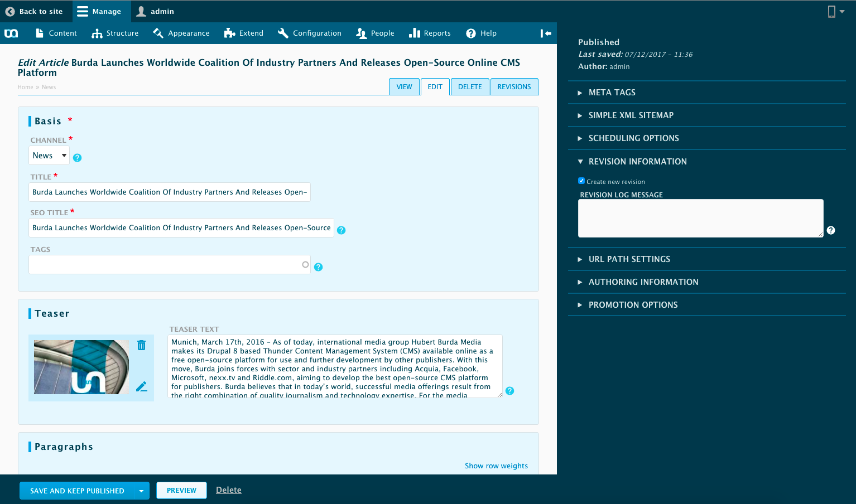Open the save button dropdown arrow
The height and width of the screenshot is (504, 856).
tap(141, 491)
